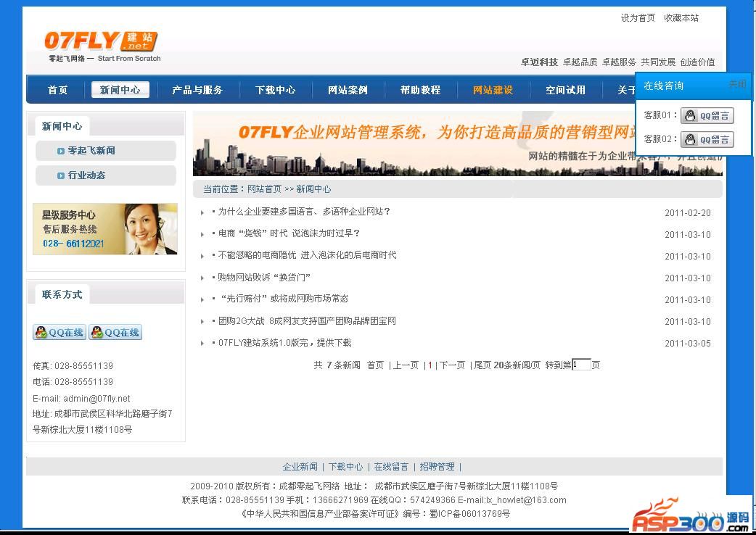
Task: Click the date 2011-02-20
Action: (x=688, y=213)
